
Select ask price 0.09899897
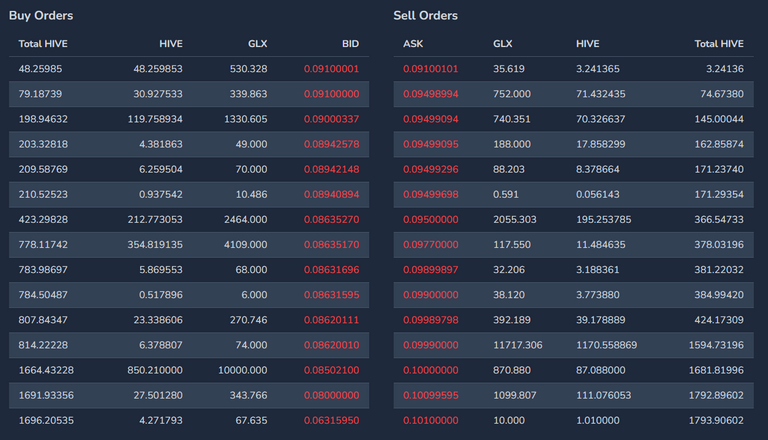431,270
